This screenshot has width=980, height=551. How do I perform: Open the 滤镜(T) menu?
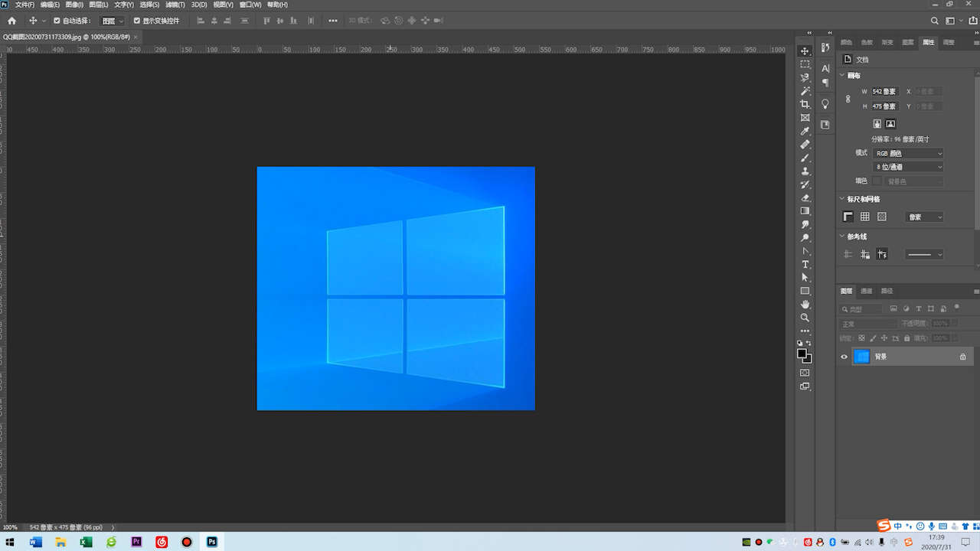(175, 5)
